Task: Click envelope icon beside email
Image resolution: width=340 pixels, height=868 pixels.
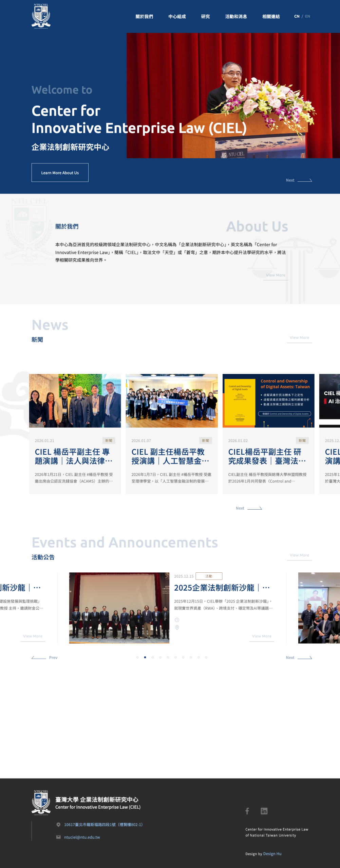Action: point(58,837)
